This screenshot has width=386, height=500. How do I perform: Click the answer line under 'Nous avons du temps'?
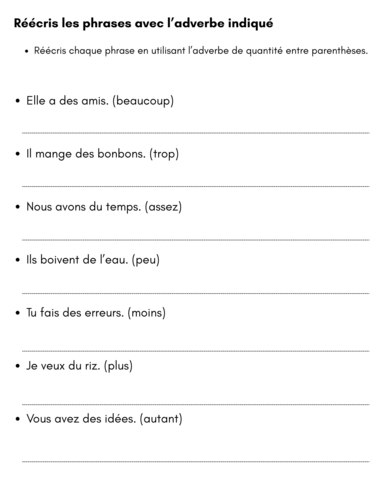pyautogui.click(x=196, y=240)
